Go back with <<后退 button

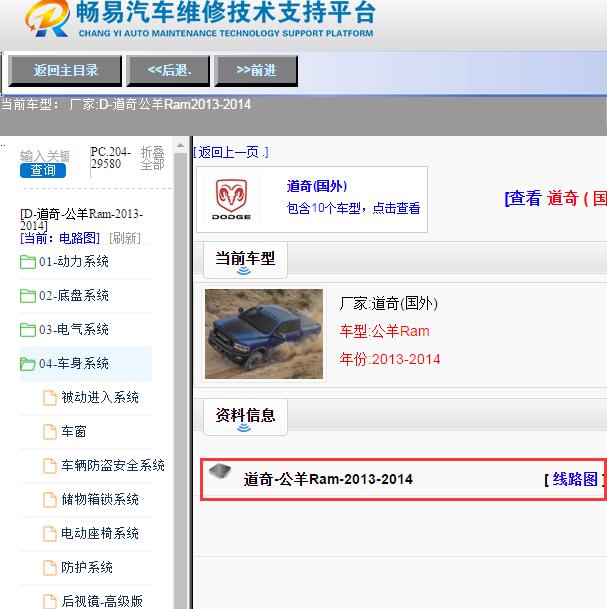coord(169,71)
